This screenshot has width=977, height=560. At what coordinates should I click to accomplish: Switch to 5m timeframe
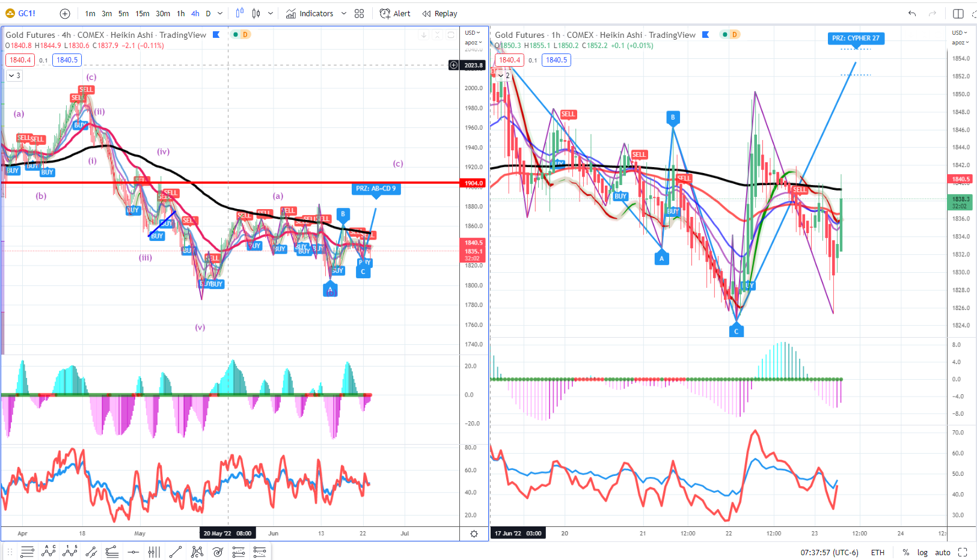coord(123,13)
